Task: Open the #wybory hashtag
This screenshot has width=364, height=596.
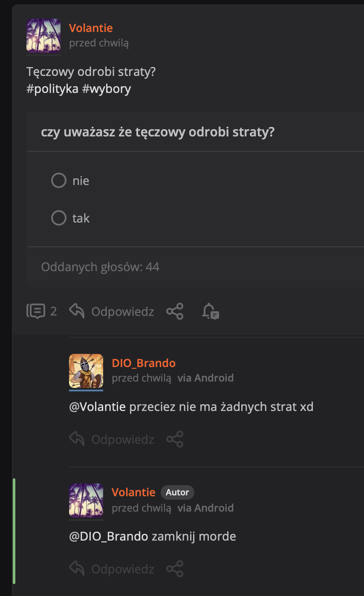Action: (x=106, y=89)
